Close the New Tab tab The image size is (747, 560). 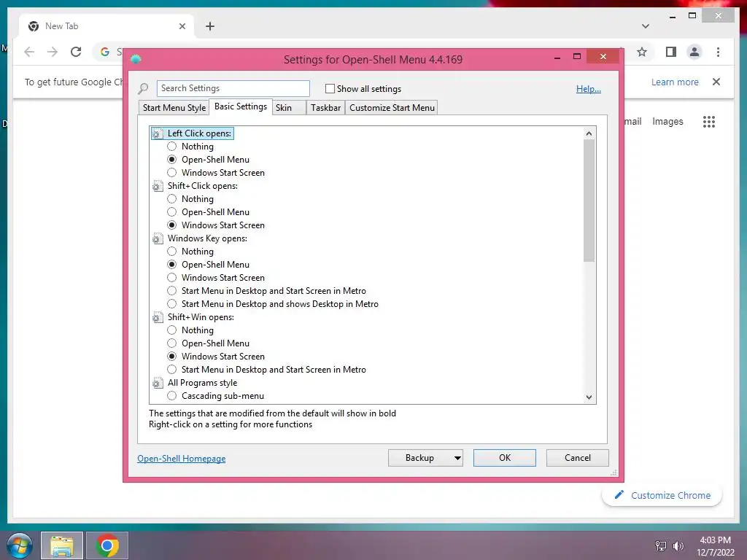(182, 26)
